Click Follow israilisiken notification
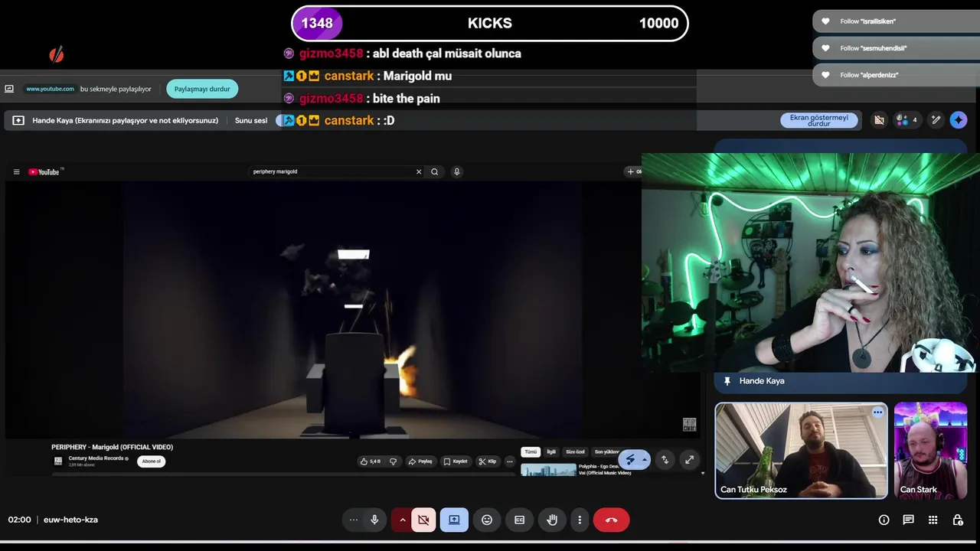Image resolution: width=980 pixels, height=551 pixels. coord(896,21)
